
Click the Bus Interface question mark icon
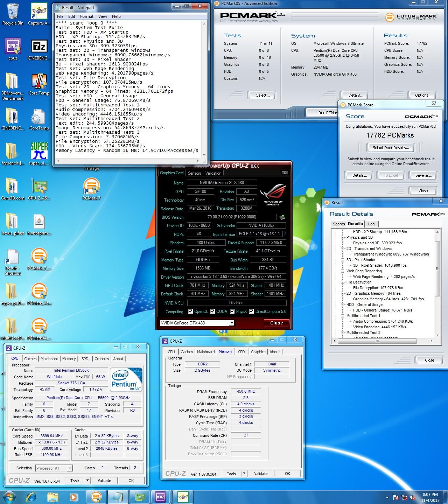[x=285, y=234]
